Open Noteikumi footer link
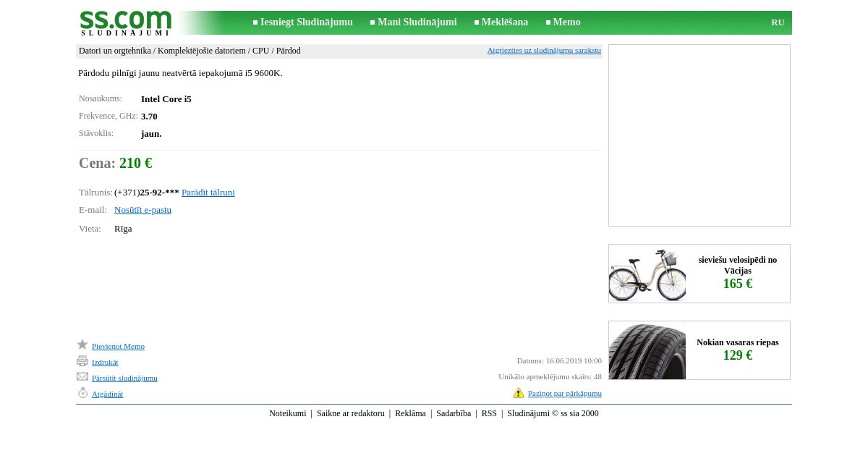This screenshot has width=868, height=456. coord(288,414)
